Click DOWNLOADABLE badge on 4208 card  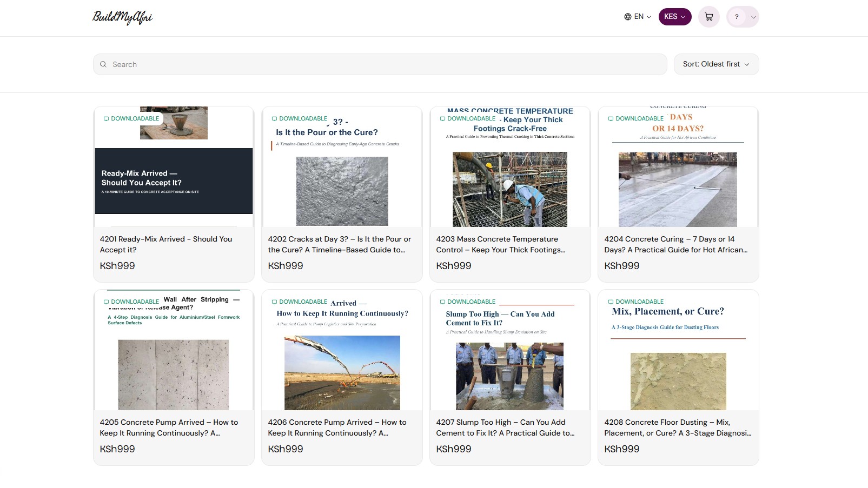click(x=636, y=302)
